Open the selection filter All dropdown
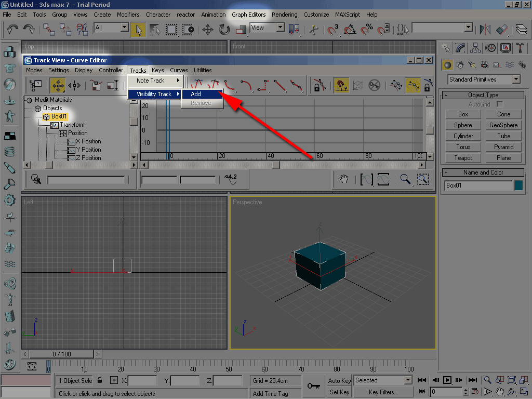Image resolution: width=532 pixels, height=399 pixels. 125,27
